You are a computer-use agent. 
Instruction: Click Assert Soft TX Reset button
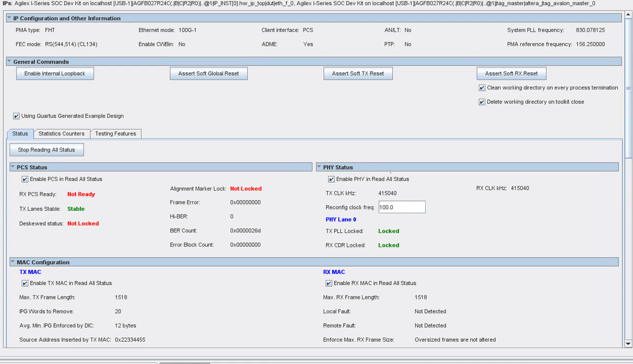click(x=357, y=73)
